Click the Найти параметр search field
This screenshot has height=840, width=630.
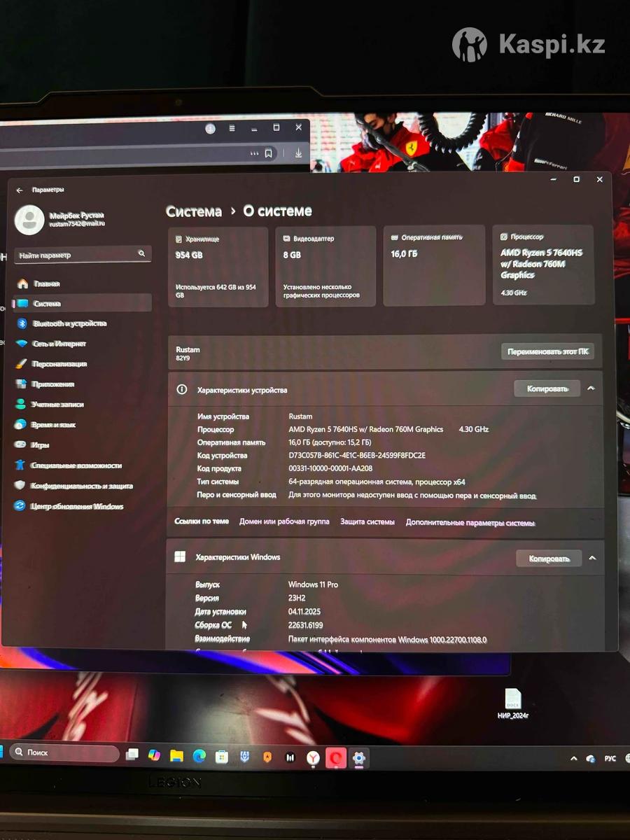[77, 255]
